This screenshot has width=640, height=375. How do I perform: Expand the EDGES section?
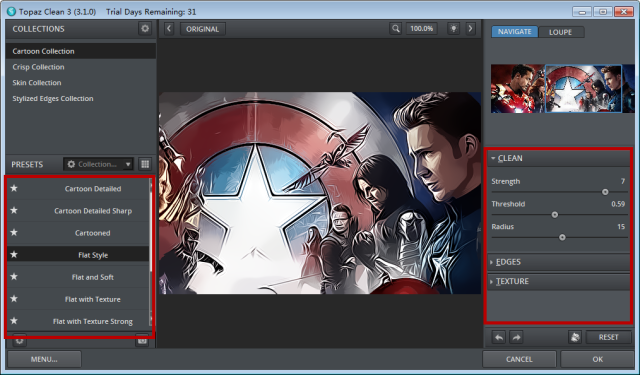(558, 262)
